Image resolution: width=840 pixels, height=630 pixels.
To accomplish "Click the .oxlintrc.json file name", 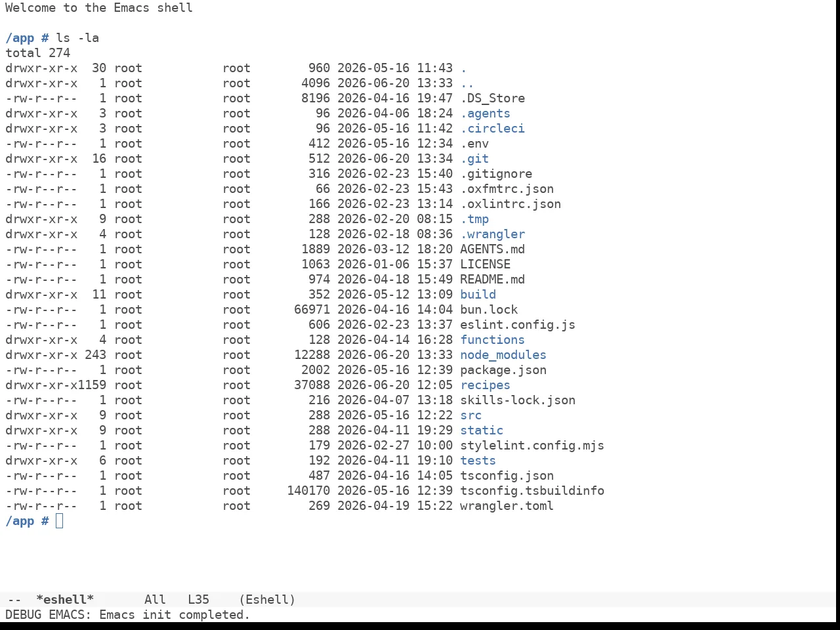I will (511, 204).
